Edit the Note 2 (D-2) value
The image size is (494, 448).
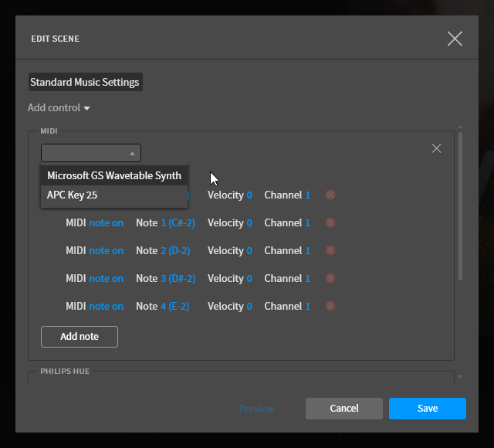pos(175,250)
